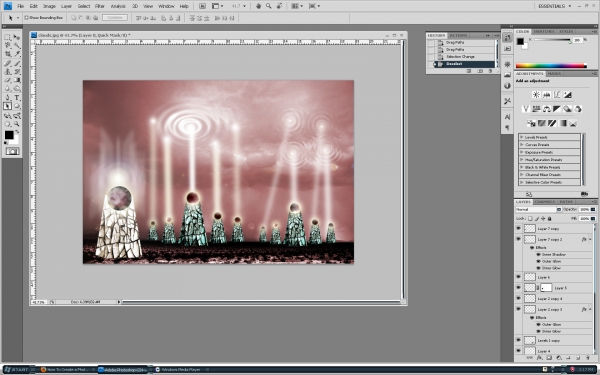Screen dimensions: 600x375
Task: Switch to the Channels tab
Action: tap(545, 202)
